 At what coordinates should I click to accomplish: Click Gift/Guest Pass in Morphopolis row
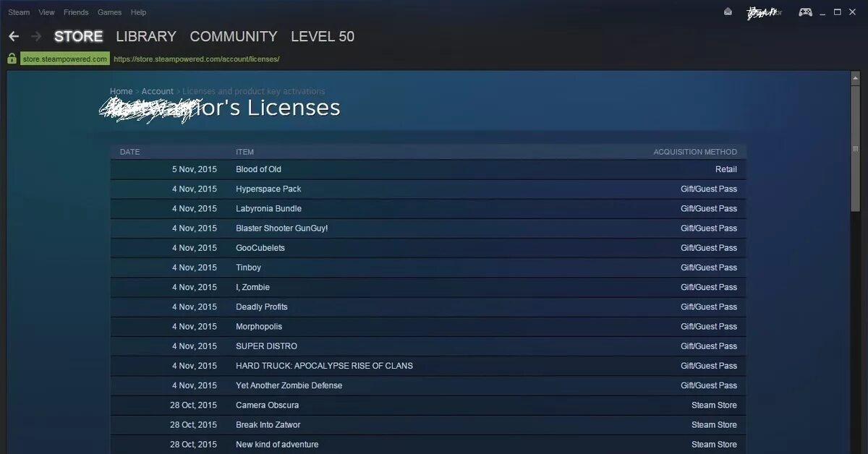pyautogui.click(x=709, y=326)
